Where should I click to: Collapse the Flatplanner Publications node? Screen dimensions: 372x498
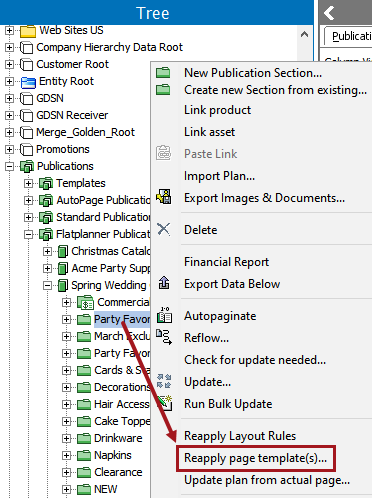pyautogui.click(x=28, y=235)
